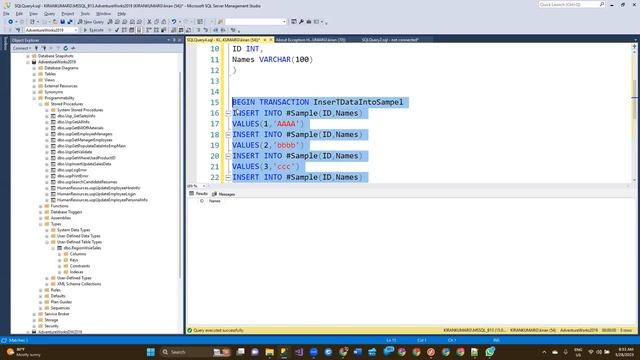Image resolution: width=640 pixels, height=360 pixels.
Task: Pin the Object Explorer panel
Action: coord(174,40)
